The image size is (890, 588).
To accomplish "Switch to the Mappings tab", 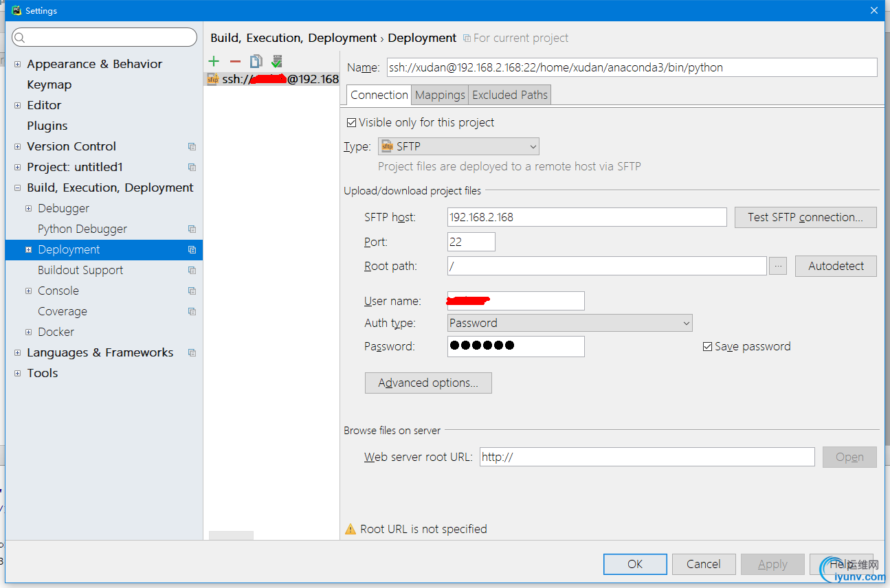I will (x=441, y=95).
